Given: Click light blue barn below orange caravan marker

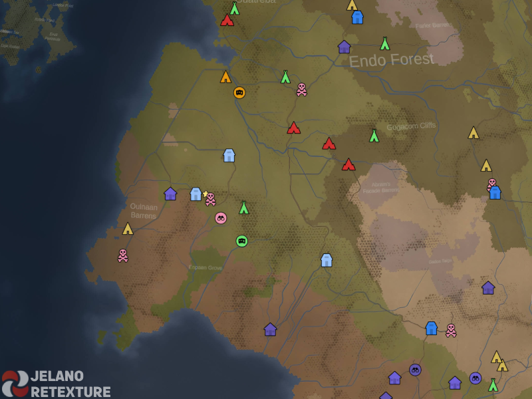Looking at the screenshot, I should [229, 156].
